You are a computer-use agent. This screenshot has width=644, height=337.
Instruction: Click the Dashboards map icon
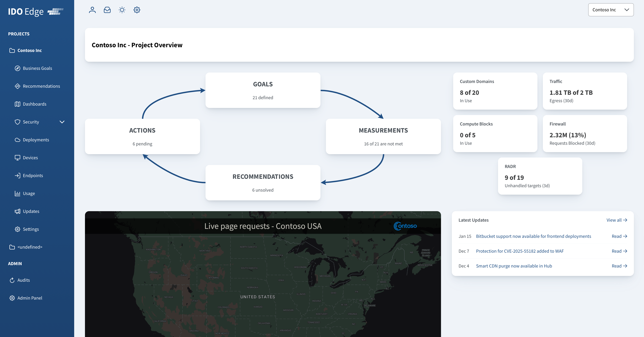18,104
